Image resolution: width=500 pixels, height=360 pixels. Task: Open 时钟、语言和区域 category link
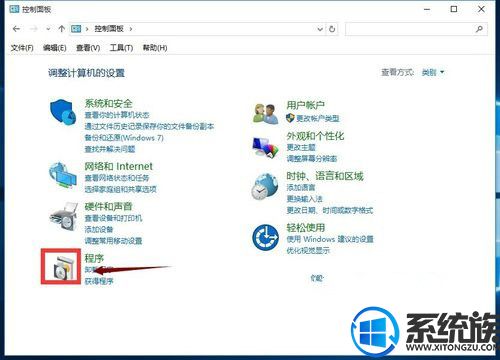[325, 176]
